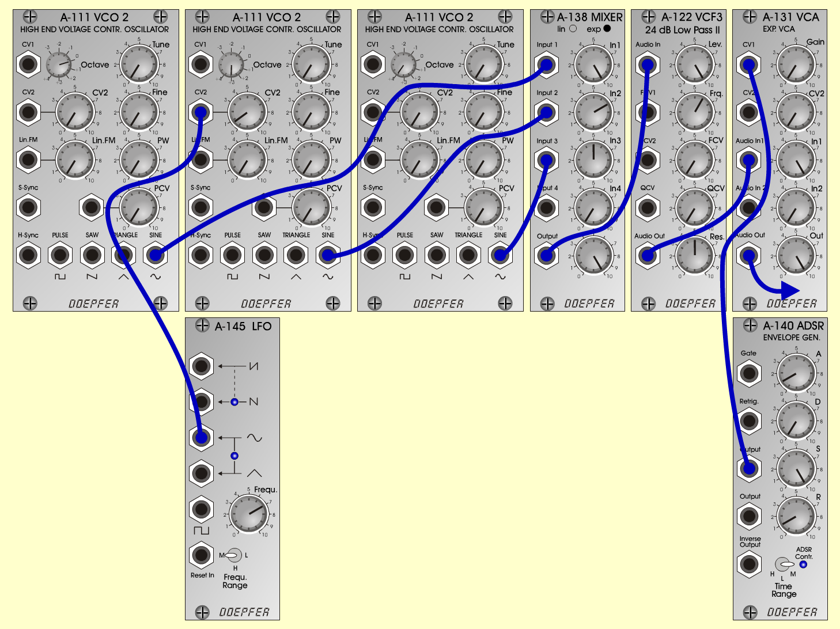Click the Input 1 jack on A-138 Mixer

546,65
